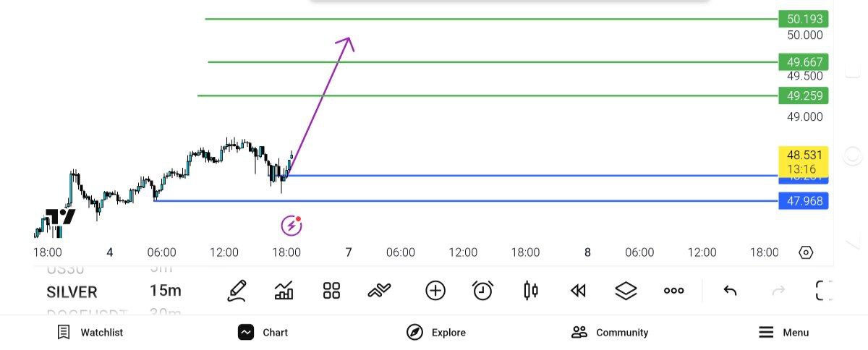Undo the last chart action
Screen dimensions: 868x350
click(x=730, y=291)
